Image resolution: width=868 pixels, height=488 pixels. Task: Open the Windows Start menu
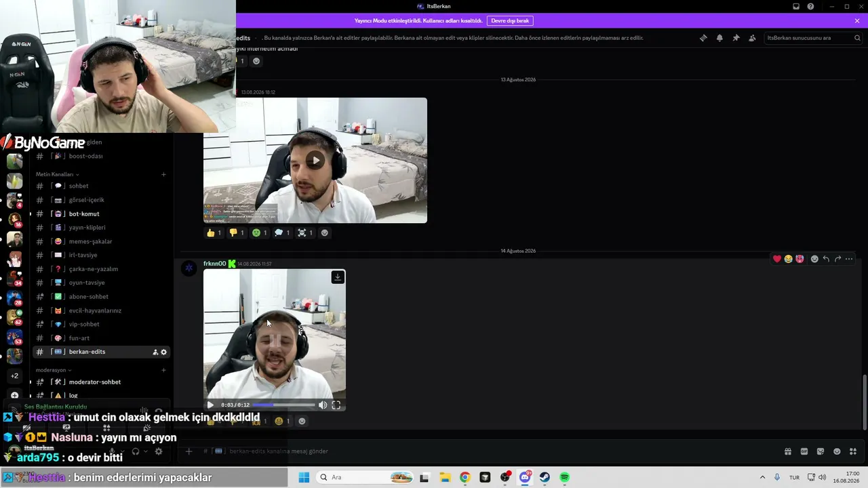(x=304, y=477)
